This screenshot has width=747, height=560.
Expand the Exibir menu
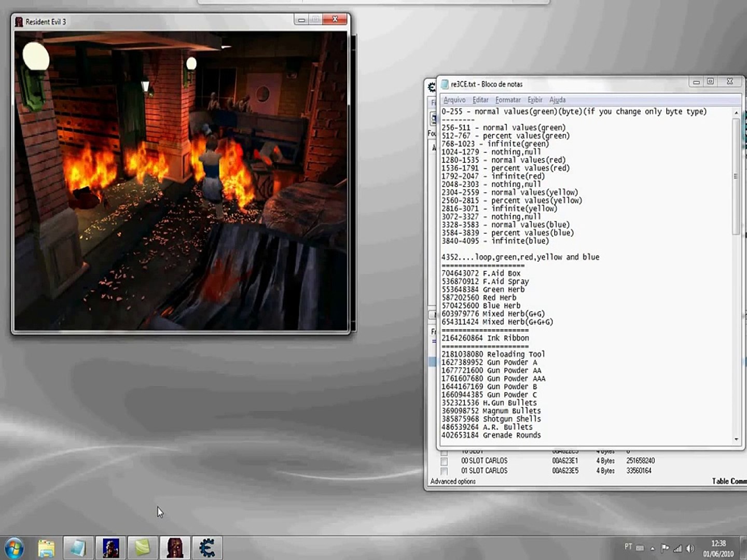[535, 100]
